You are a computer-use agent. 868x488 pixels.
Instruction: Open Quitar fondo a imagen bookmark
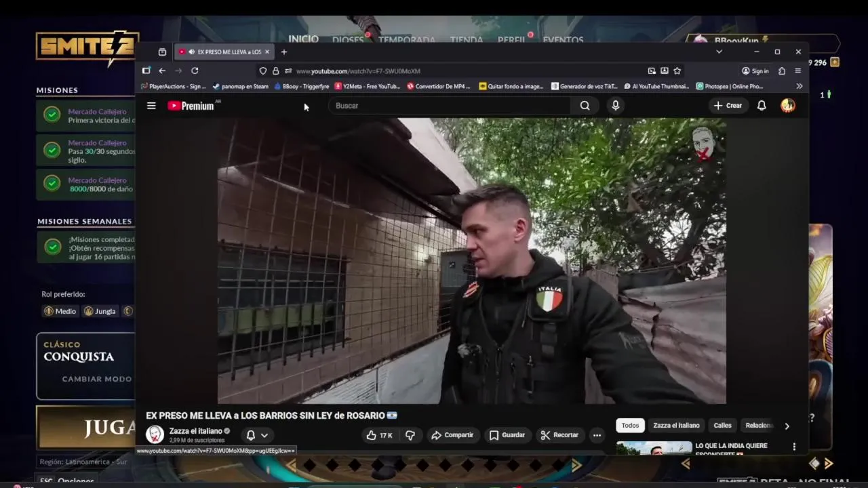click(511, 86)
